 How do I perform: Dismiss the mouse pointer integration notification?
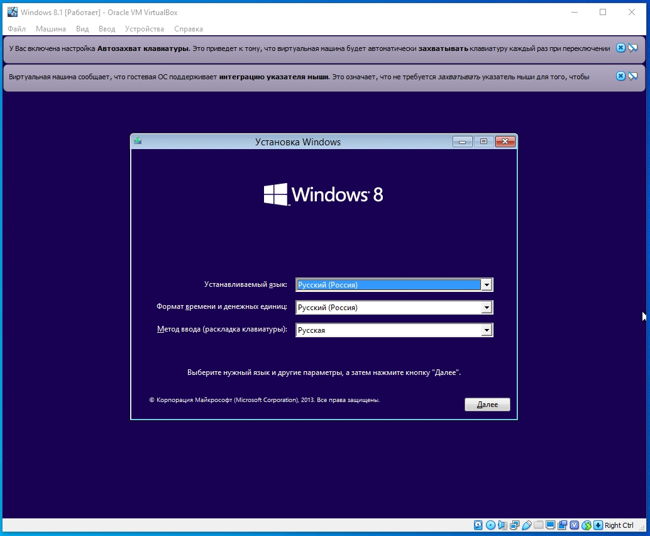[x=620, y=76]
